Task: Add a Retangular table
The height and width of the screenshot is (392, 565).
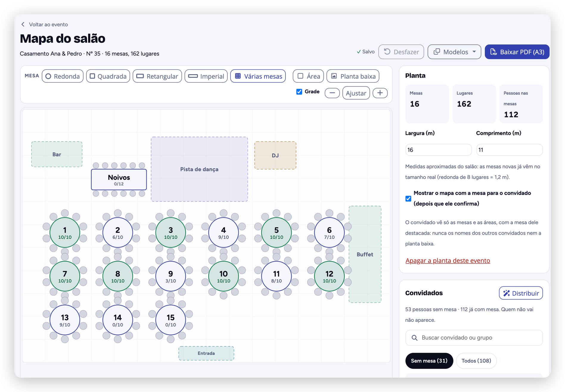Action: click(157, 76)
